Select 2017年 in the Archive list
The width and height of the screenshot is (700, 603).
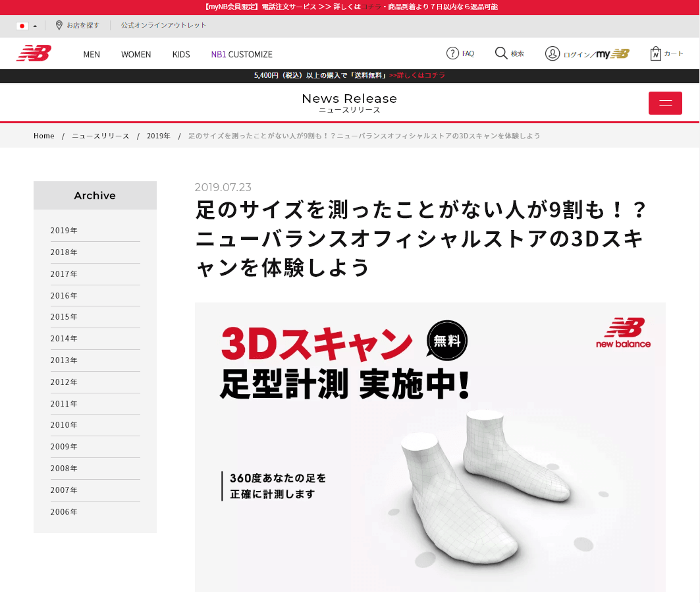(x=64, y=273)
